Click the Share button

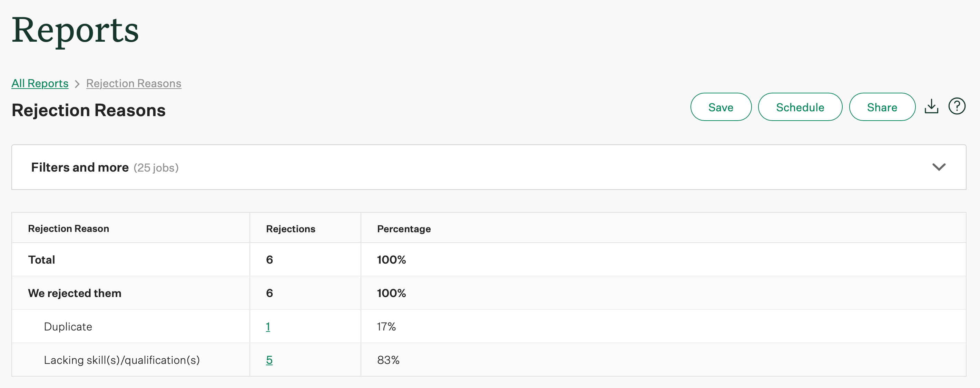882,107
